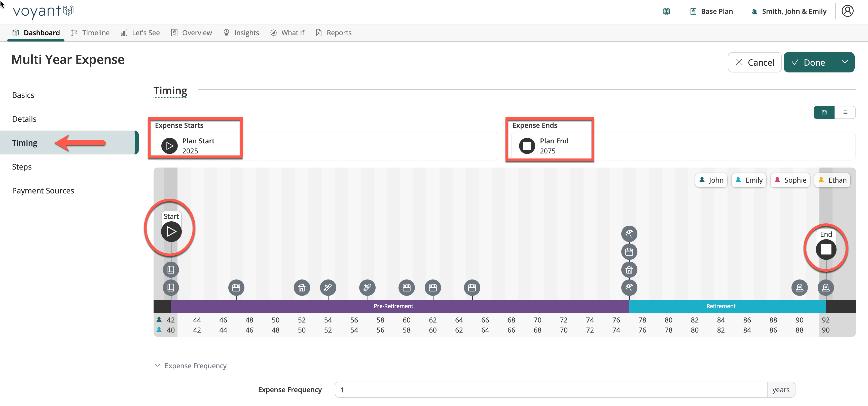868x406 pixels.
Task: Click the book guide icon in header
Action: point(666,12)
